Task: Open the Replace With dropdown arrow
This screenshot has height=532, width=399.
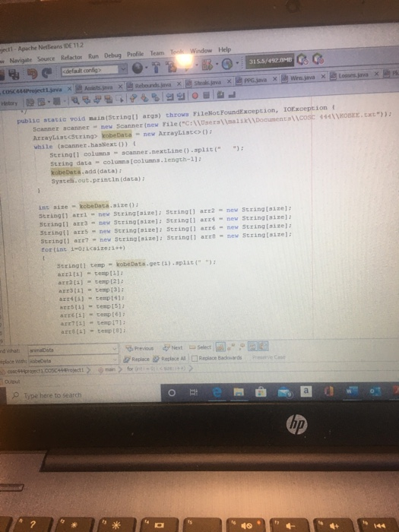Action: coord(115,359)
